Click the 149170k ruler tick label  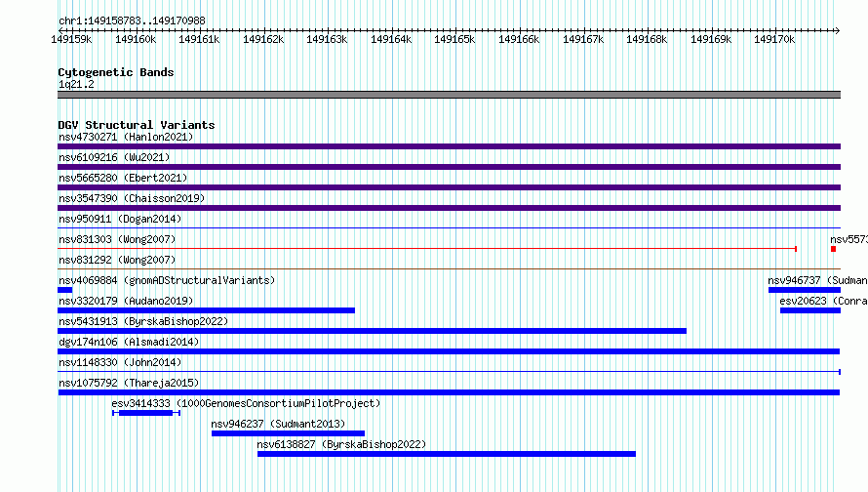(774, 39)
